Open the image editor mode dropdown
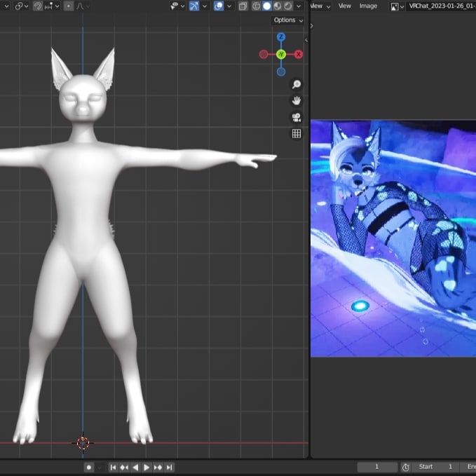The image size is (476, 476). pyautogui.click(x=320, y=6)
